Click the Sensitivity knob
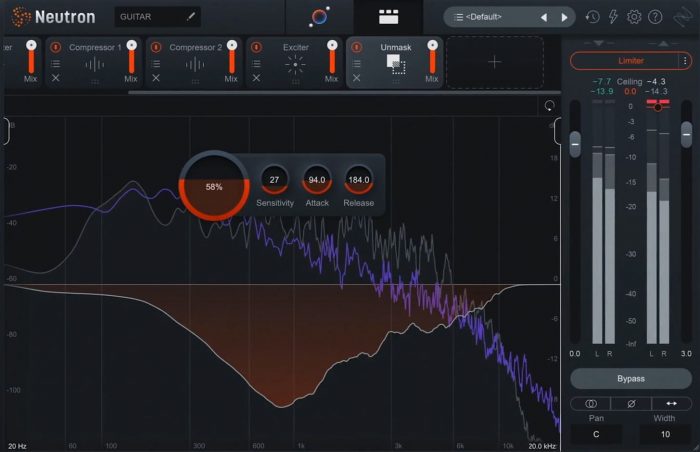 (x=274, y=180)
